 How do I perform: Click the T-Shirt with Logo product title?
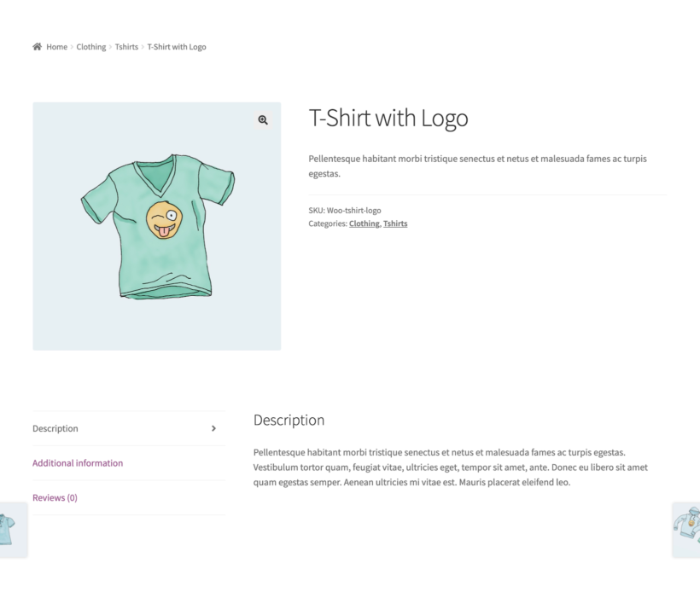click(388, 119)
